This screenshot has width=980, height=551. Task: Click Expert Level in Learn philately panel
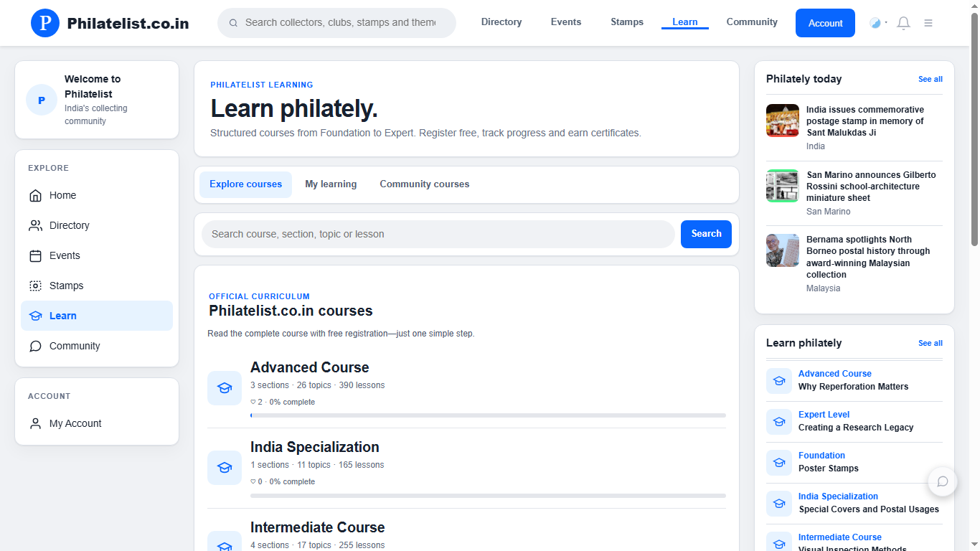[x=824, y=415]
